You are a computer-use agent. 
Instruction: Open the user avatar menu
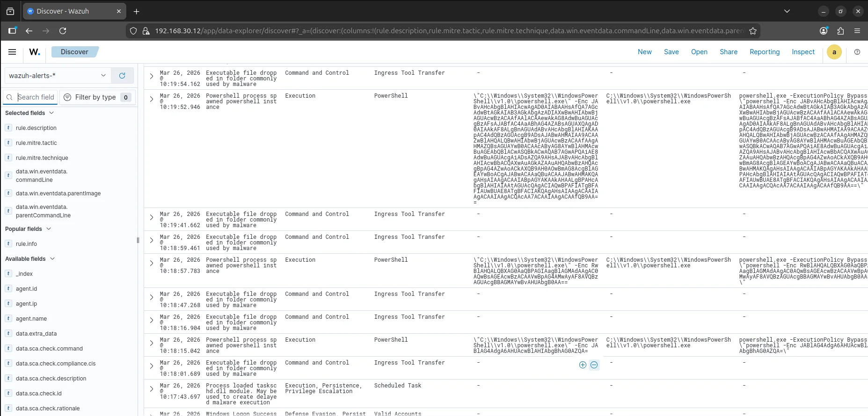point(834,52)
